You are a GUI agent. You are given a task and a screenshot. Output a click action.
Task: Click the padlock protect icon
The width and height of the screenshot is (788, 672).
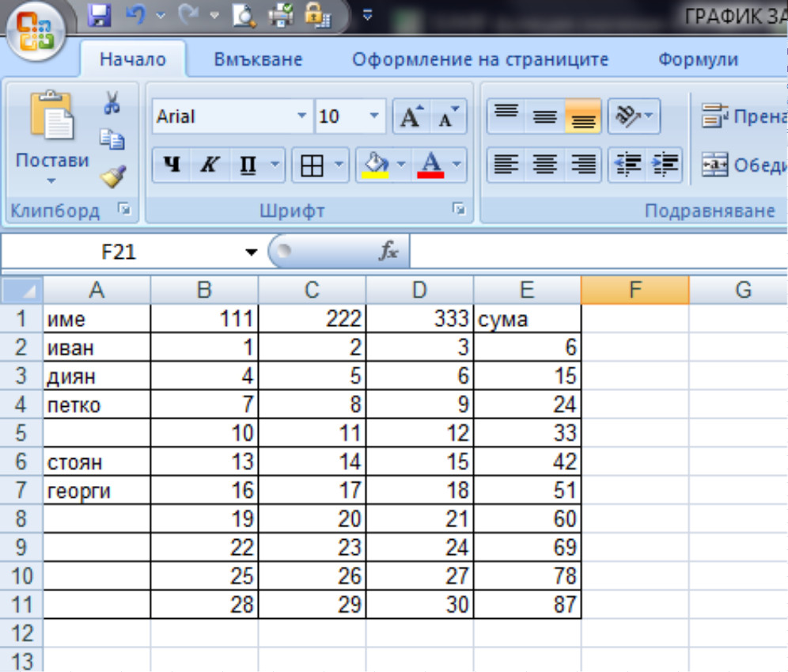[x=317, y=15]
